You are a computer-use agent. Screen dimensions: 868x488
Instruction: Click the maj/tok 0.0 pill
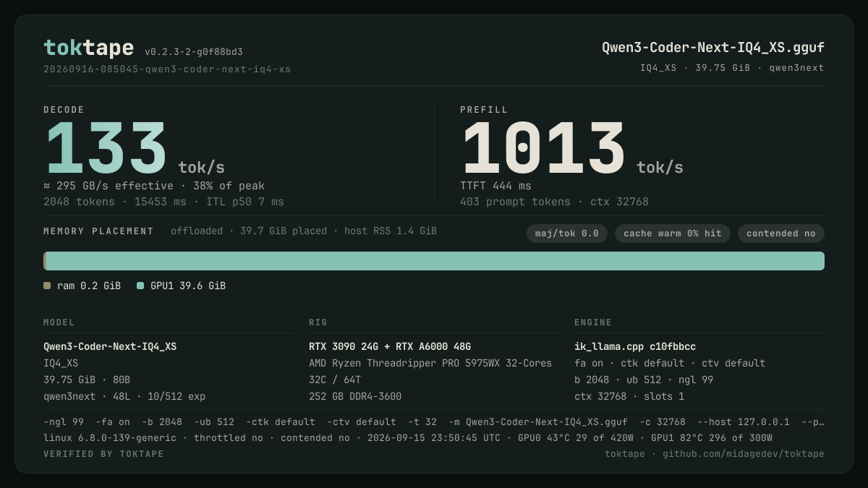click(567, 234)
